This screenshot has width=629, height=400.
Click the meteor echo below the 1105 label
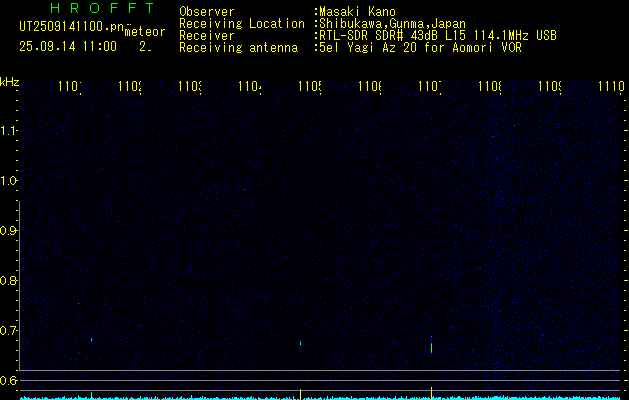300,343
